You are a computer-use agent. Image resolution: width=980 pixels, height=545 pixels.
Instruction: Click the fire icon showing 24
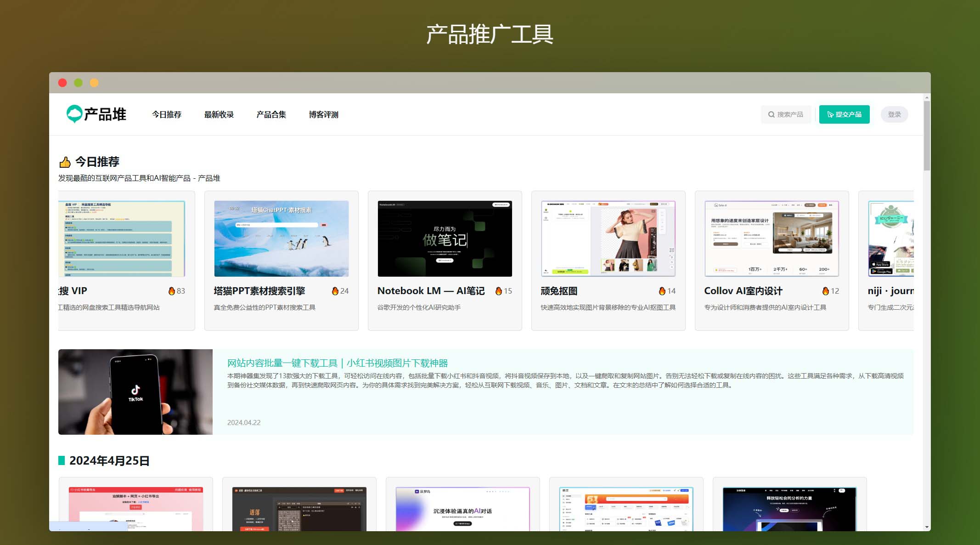335,291
